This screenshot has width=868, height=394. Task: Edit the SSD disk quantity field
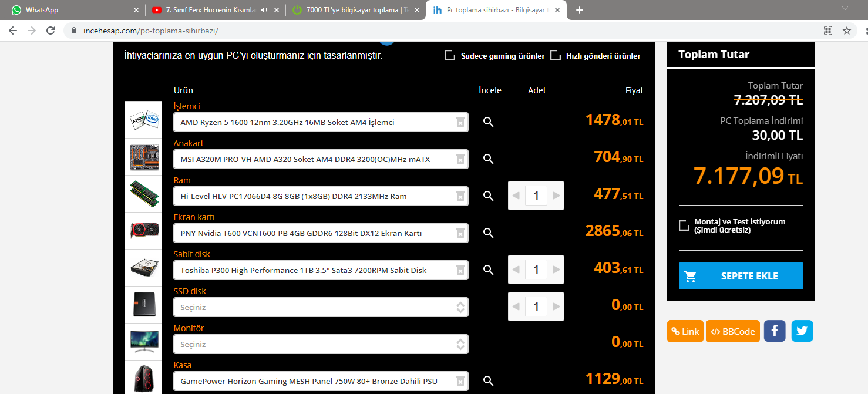tap(536, 307)
